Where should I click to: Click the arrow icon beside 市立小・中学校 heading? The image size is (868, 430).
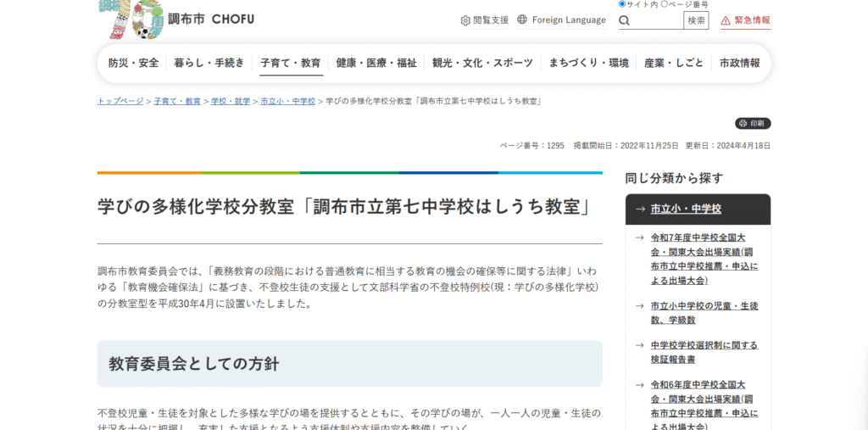[640, 209]
